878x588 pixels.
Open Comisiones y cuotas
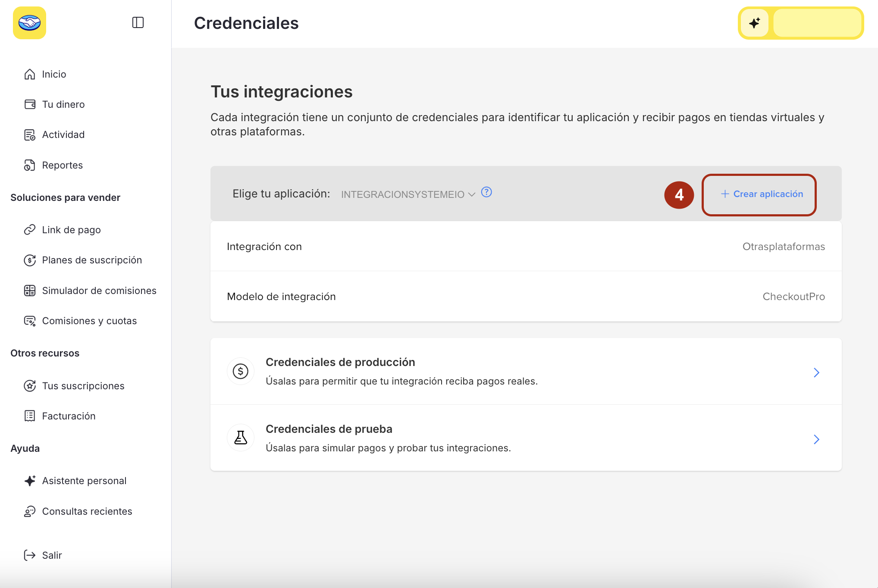[89, 321]
